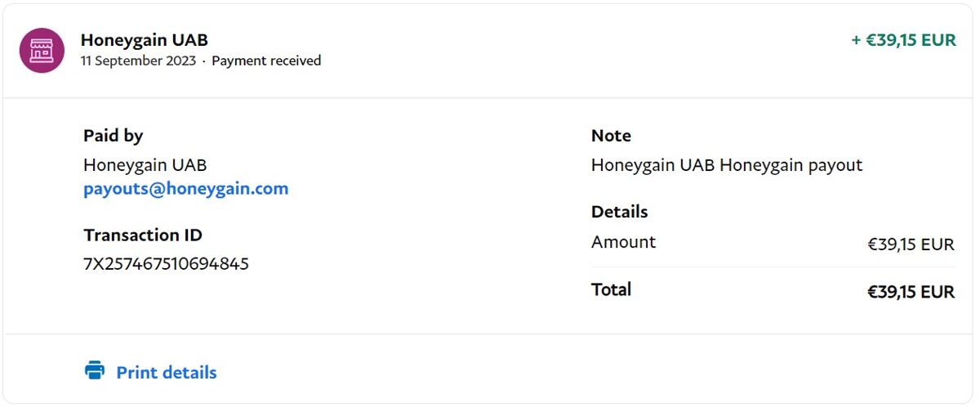This screenshot has width=980, height=408.
Task: Click the Honeygain UAB transaction title
Action: 145,40
